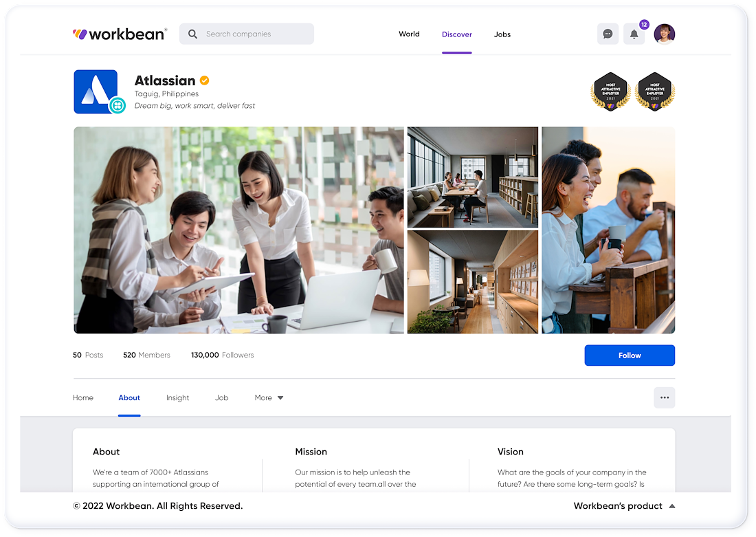The height and width of the screenshot is (537, 756).
Task: Click the Vision section heading
Action: 511,452
